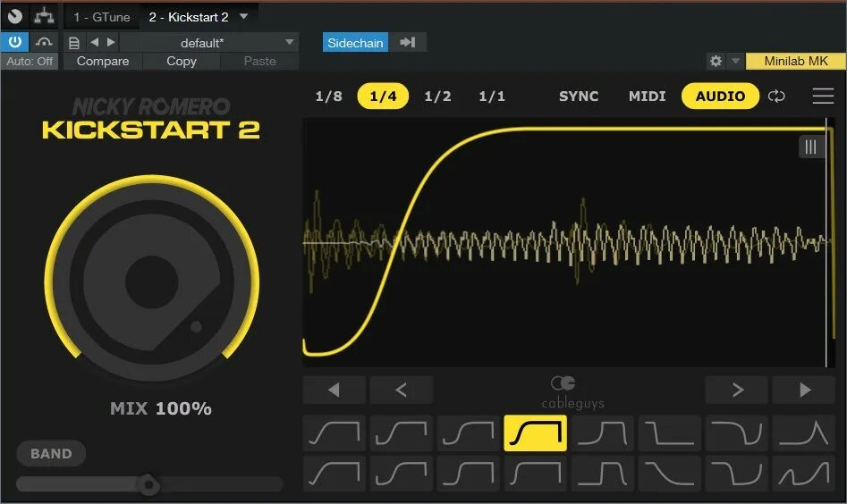Select the first curve shape in top row
Image resolution: width=847 pixels, height=504 pixels.
(x=334, y=433)
